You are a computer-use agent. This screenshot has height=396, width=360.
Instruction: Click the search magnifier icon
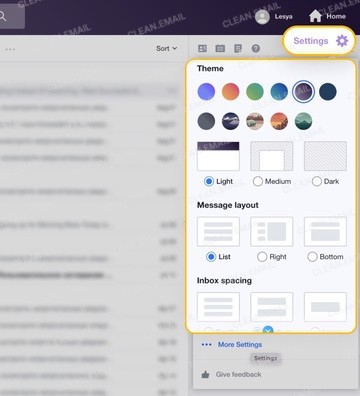[3, 16]
